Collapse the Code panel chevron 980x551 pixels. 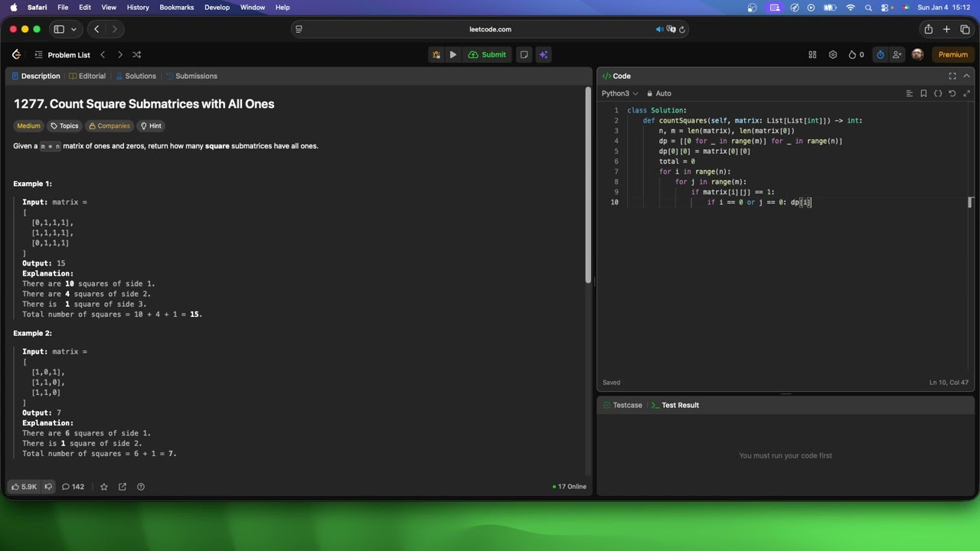(x=966, y=76)
